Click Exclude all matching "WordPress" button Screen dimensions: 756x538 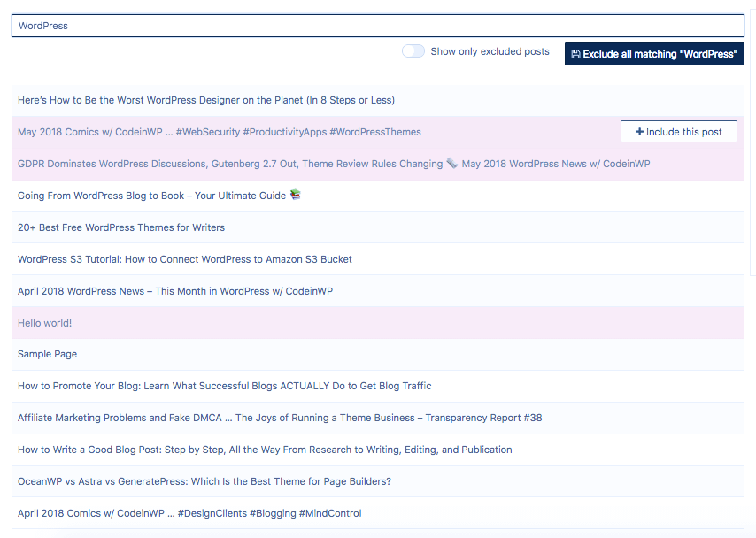[x=654, y=54]
